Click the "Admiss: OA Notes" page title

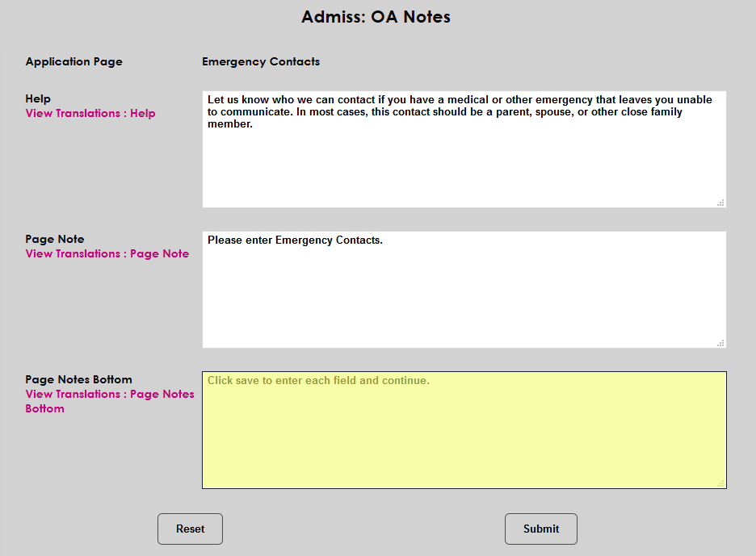(376, 16)
